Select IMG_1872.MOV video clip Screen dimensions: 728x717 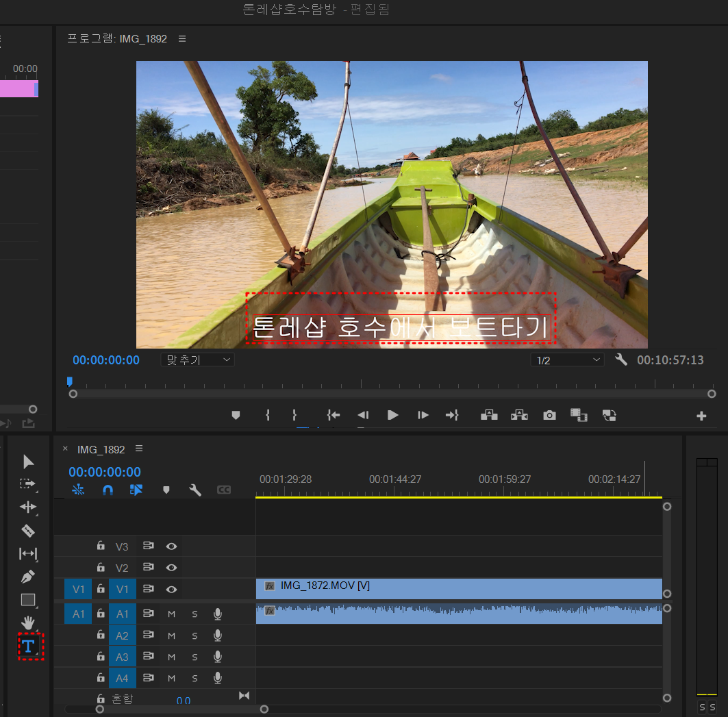point(459,589)
